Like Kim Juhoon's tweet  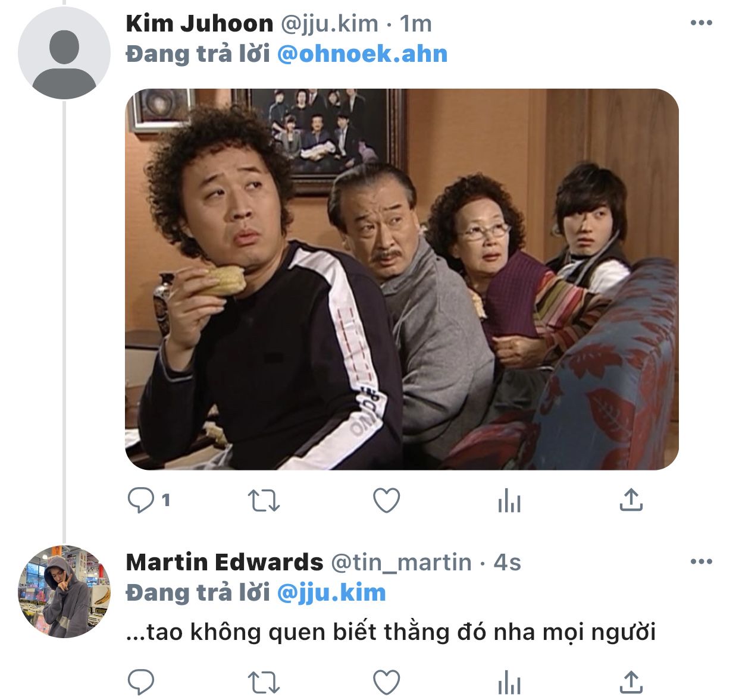tap(387, 501)
